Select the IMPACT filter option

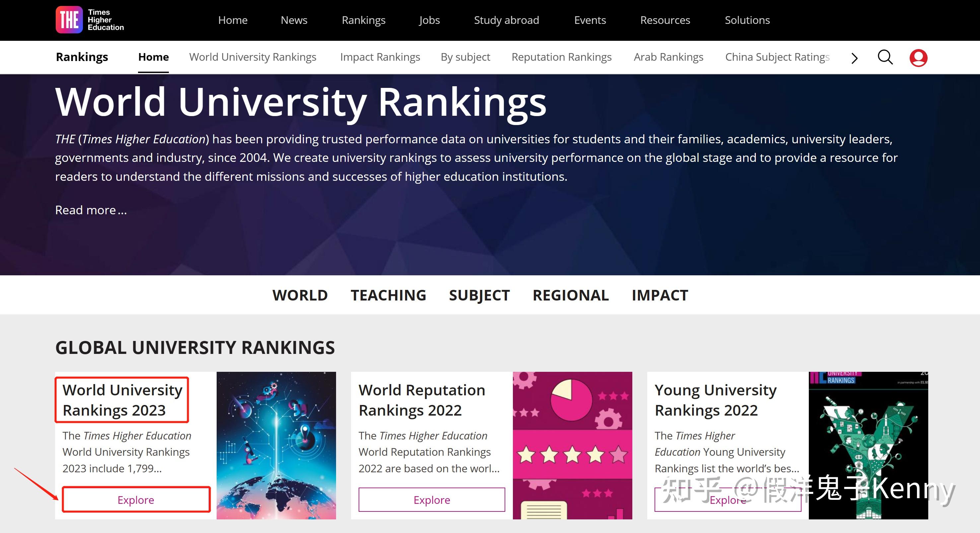click(x=660, y=295)
